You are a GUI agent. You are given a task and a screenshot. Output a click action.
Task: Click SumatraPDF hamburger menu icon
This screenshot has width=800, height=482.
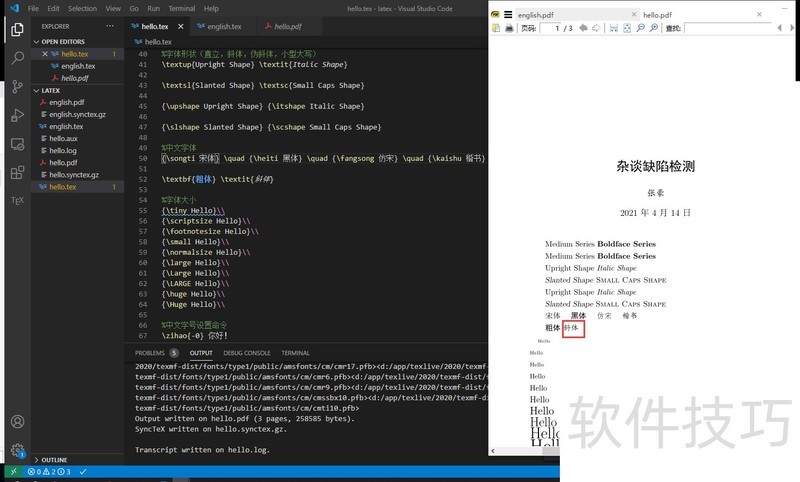508,14
